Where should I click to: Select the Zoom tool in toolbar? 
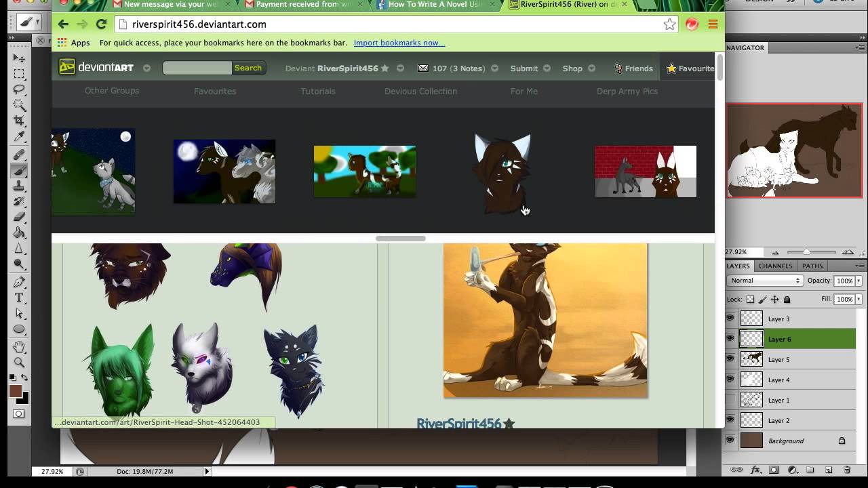tap(19, 363)
